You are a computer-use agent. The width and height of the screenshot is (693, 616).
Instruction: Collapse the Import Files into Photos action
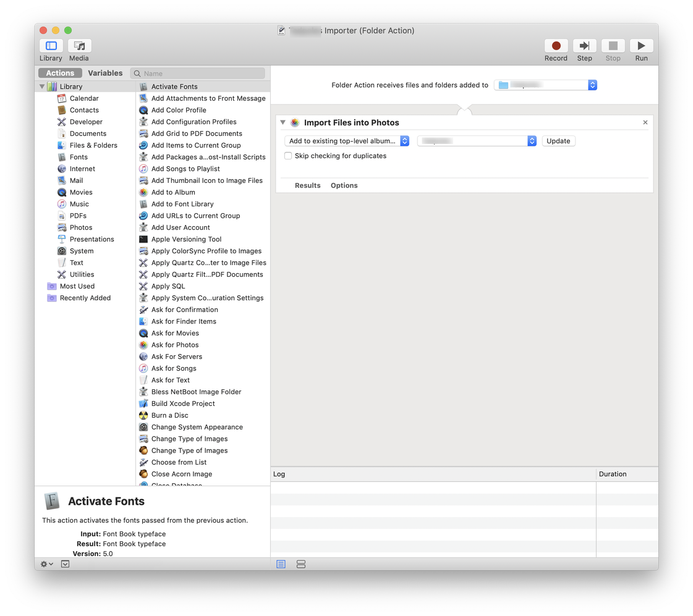tap(283, 122)
